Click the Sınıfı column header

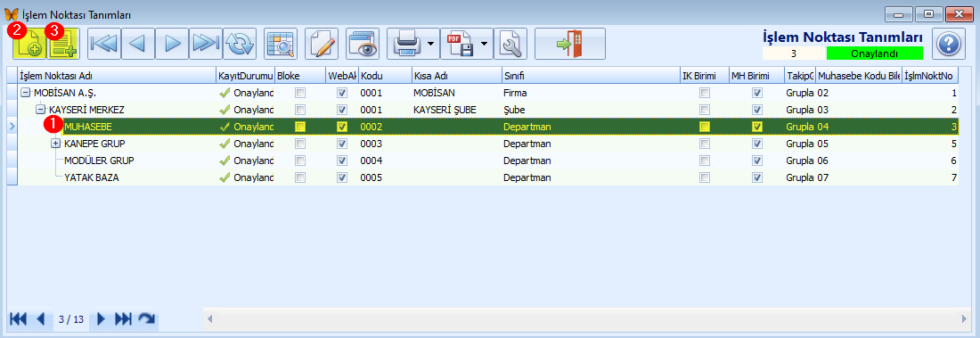pyautogui.click(x=591, y=76)
